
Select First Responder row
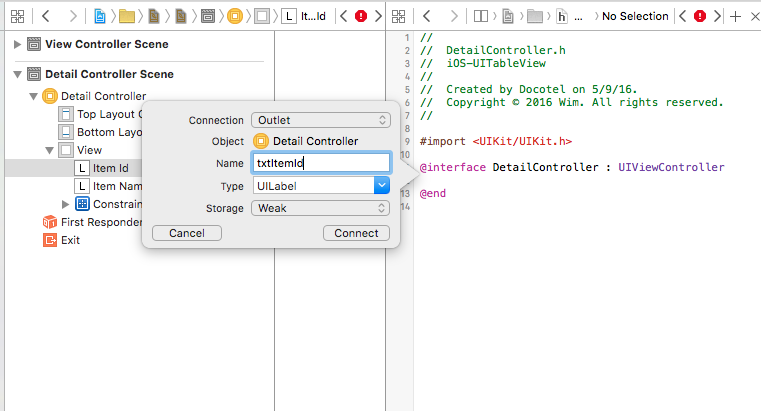coord(92,222)
